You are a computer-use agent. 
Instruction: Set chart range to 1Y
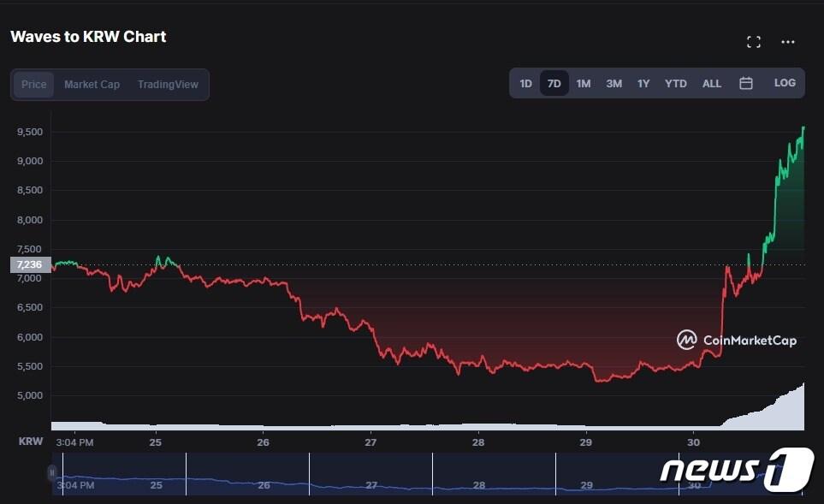643,84
